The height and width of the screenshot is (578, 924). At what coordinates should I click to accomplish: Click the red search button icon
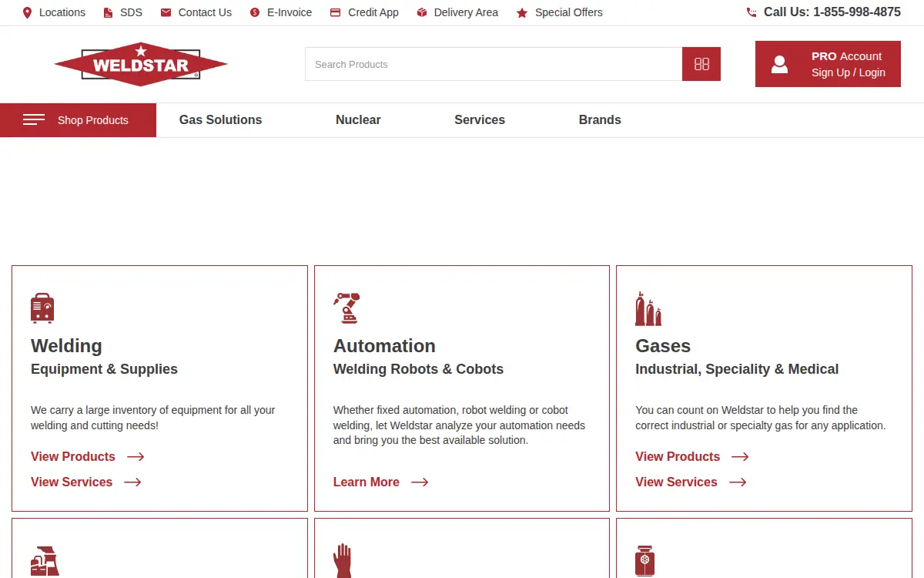pyautogui.click(x=701, y=64)
